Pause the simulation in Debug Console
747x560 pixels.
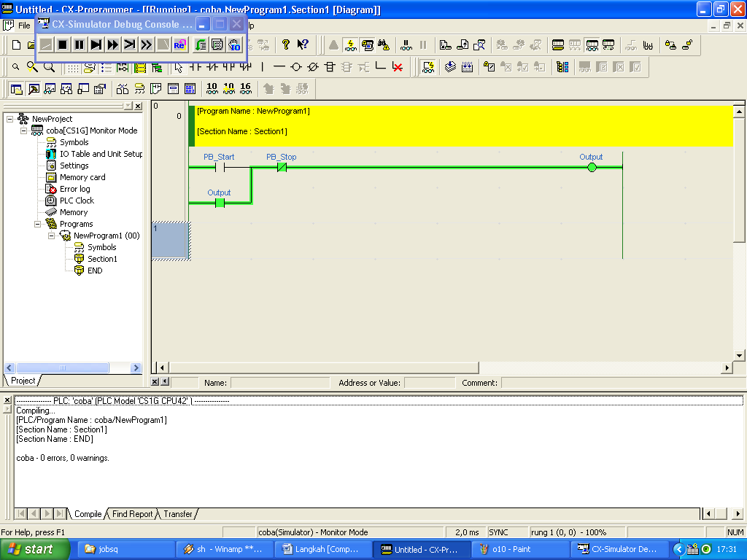(x=80, y=44)
